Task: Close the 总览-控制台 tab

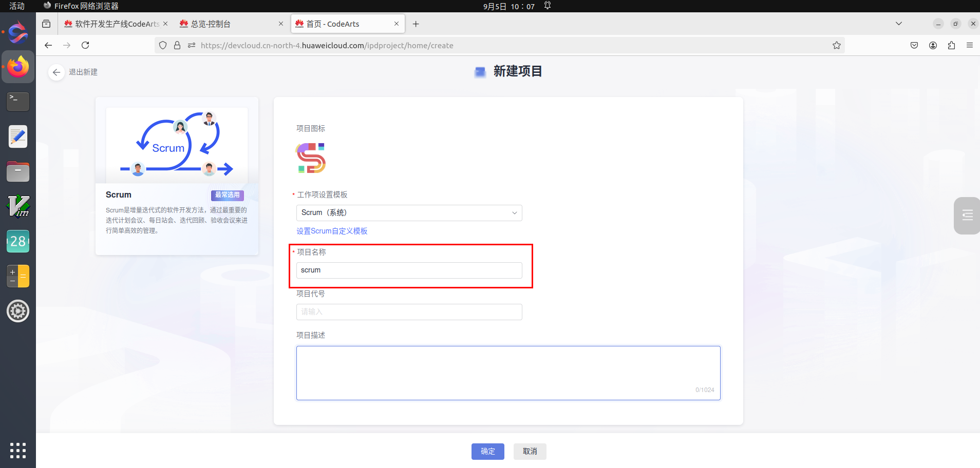Action: click(281, 24)
